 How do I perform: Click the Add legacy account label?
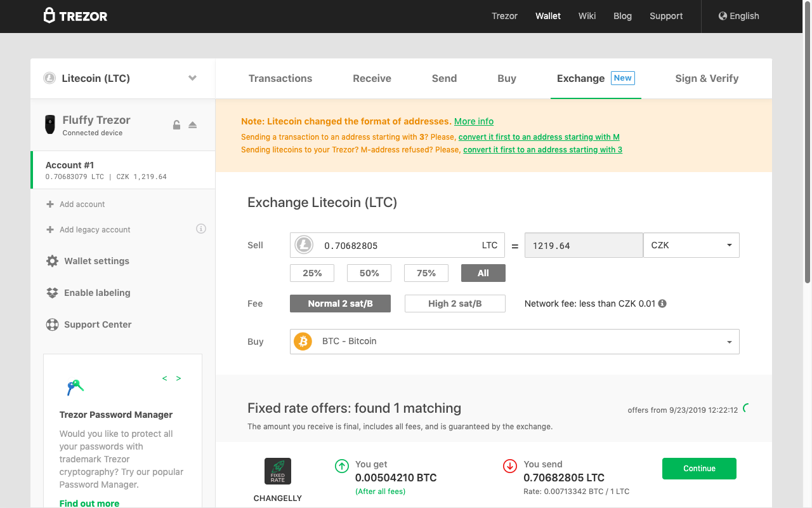pos(95,230)
